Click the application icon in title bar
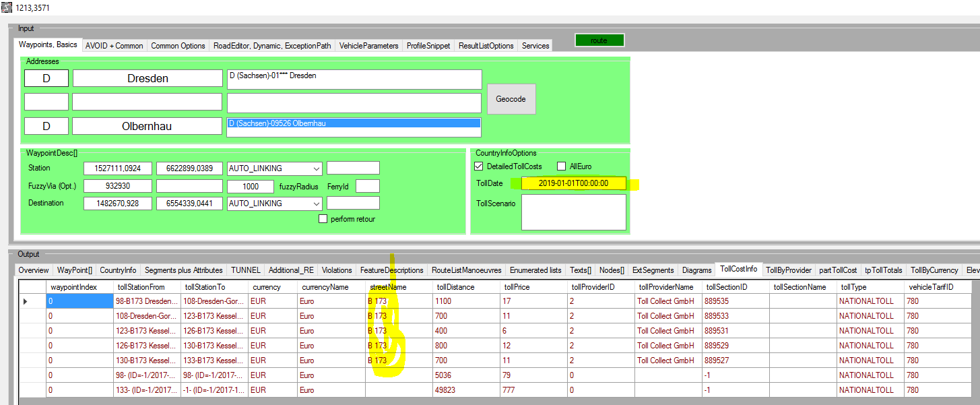The width and height of the screenshot is (980, 405). (7, 7)
